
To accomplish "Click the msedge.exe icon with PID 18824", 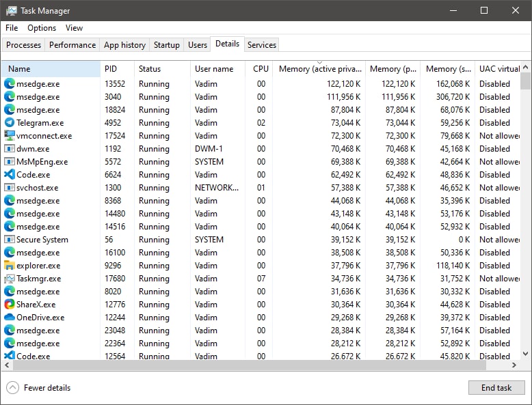I will click(x=10, y=110).
